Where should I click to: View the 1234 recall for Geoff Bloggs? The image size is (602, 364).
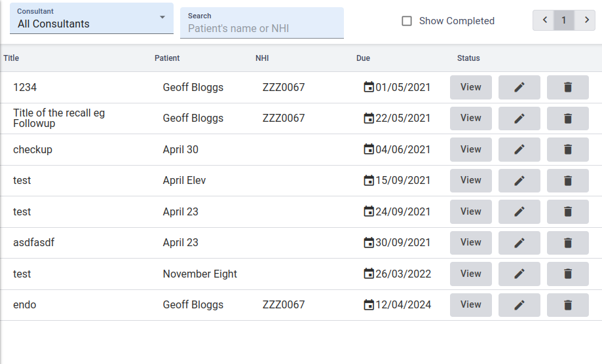point(470,87)
